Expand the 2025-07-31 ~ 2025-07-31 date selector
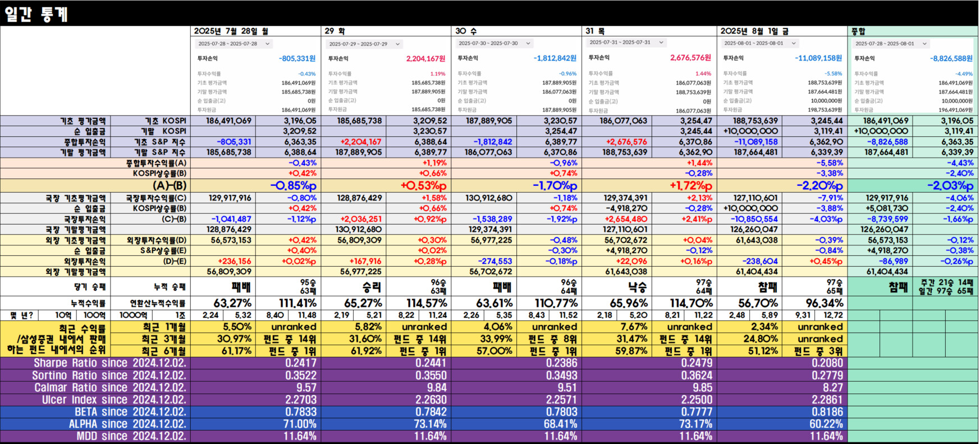The width and height of the screenshot is (980, 444). click(x=626, y=43)
